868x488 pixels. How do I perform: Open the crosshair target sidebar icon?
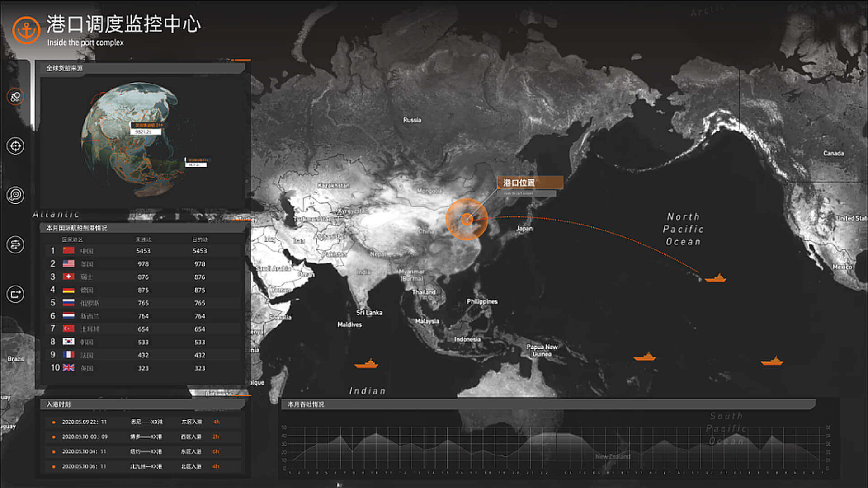click(x=15, y=146)
